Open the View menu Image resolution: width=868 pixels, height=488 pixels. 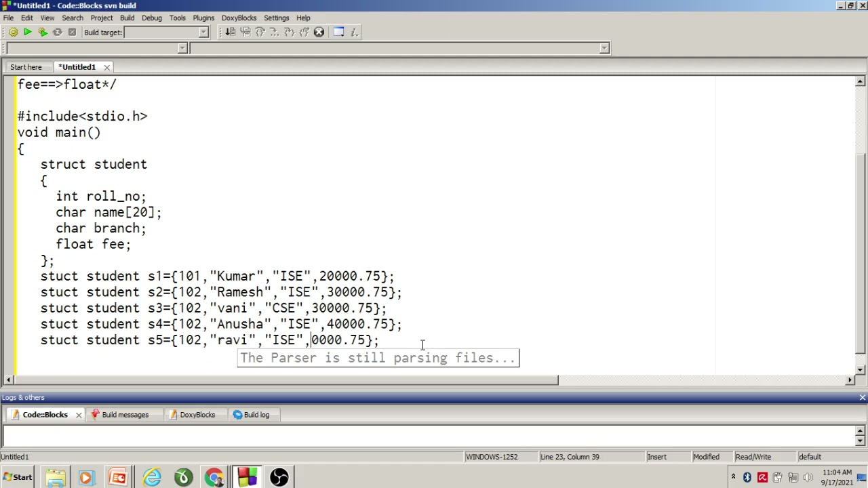click(47, 18)
